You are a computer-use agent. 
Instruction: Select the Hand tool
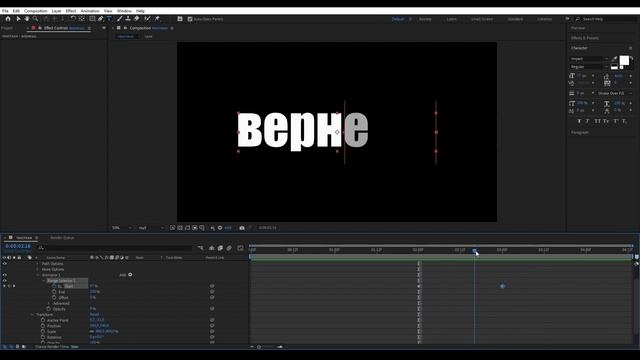coord(27,19)
